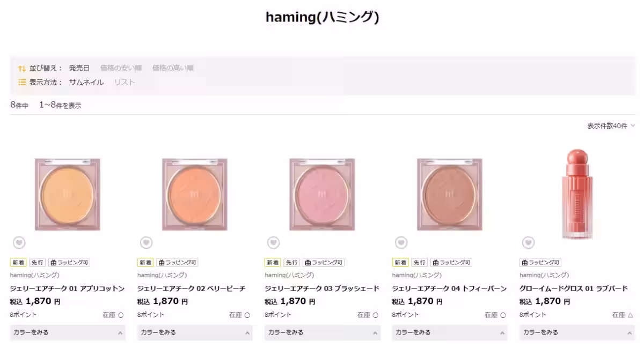Open the 表示件数40件 dropdown

[611, 126]
